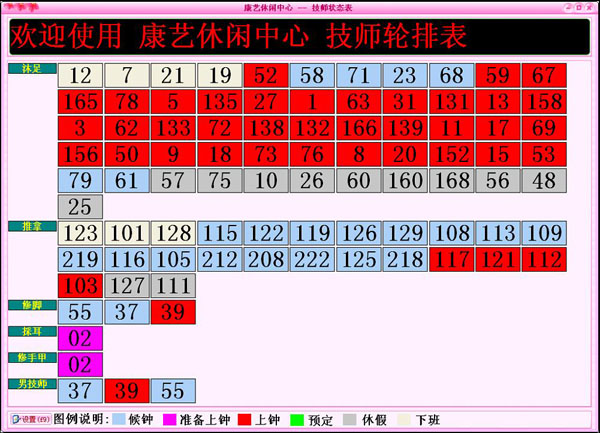This screenshot has height=433, width=600.
Task: Click the 设置 settings button
Action: [x=28, y=419]
